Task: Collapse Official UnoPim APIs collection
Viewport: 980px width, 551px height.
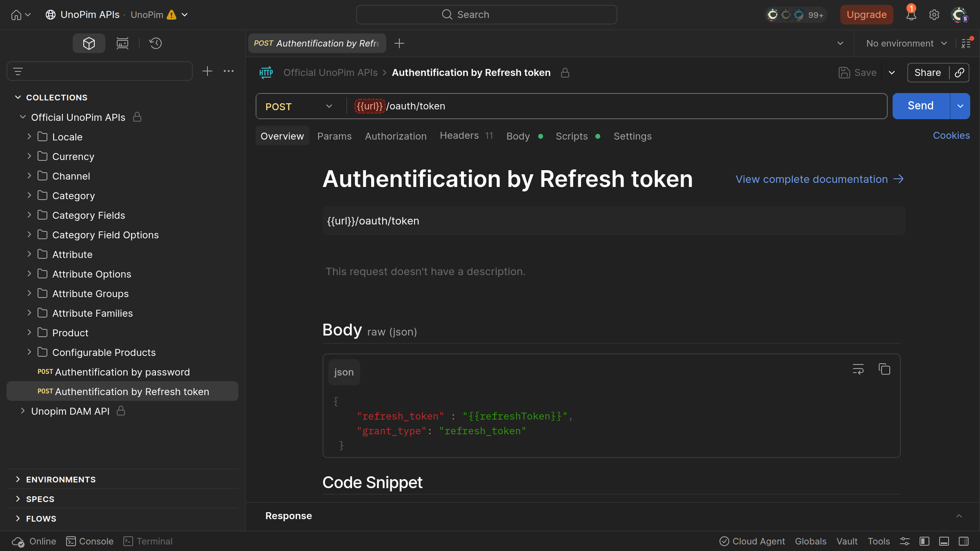Action: coord(23,117)
